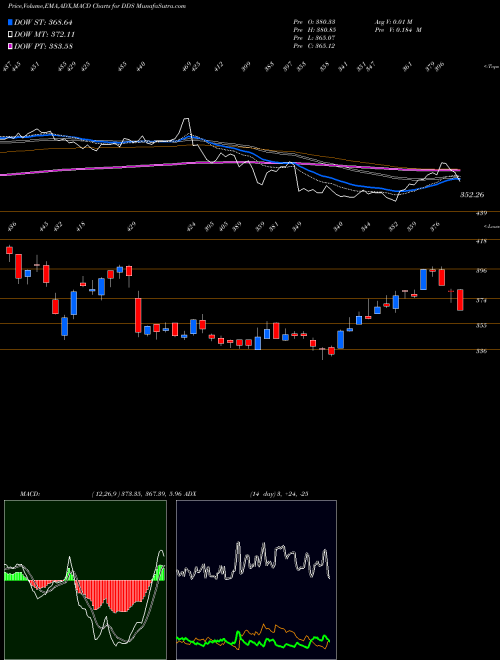Click the Pre C close price value
Screen dimensions: 500x660
tap(324, 46)
